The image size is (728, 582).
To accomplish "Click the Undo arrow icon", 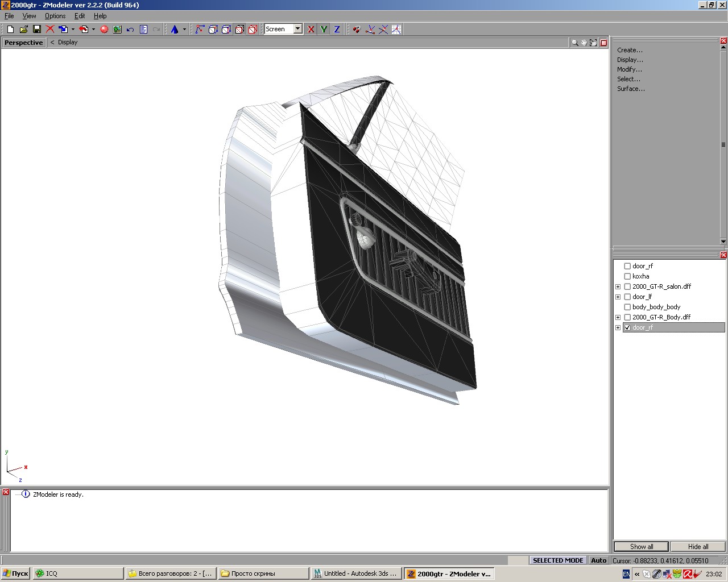I will point(130,29).
